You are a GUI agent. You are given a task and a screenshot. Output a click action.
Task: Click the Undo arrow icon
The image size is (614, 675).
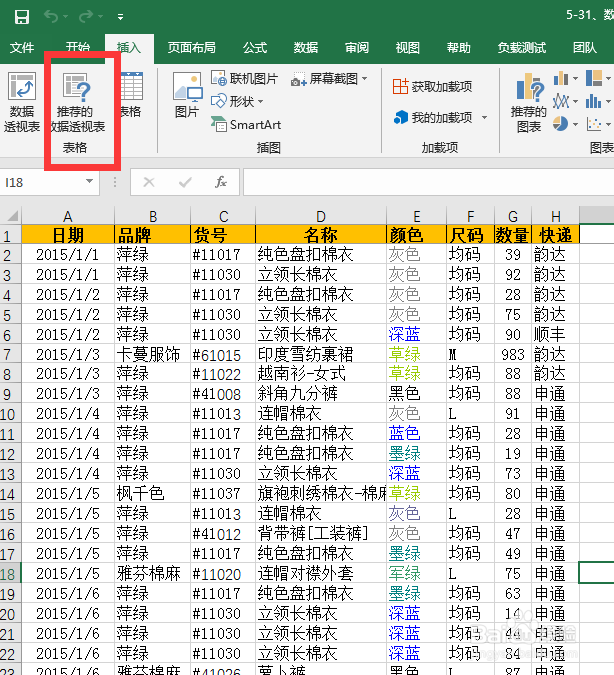51,17
